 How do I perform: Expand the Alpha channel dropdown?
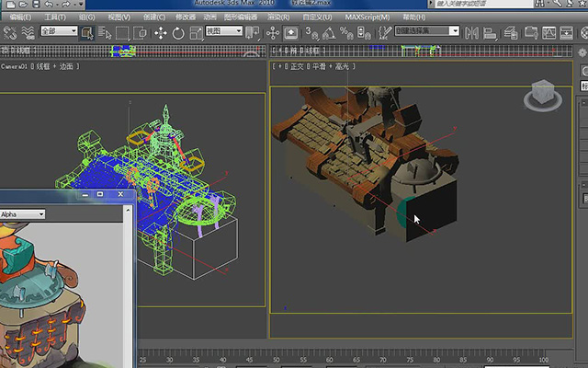click(x=22, y=214)
